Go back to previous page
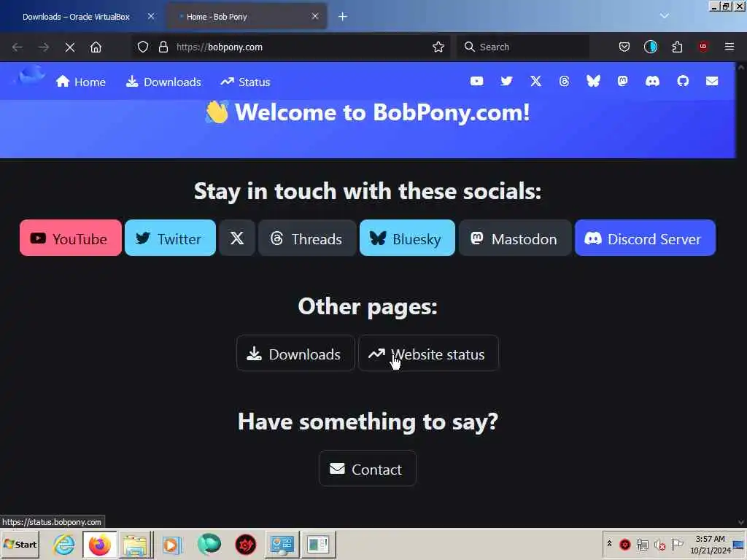This screenshot has height=560, width=747. pos(18,47)
